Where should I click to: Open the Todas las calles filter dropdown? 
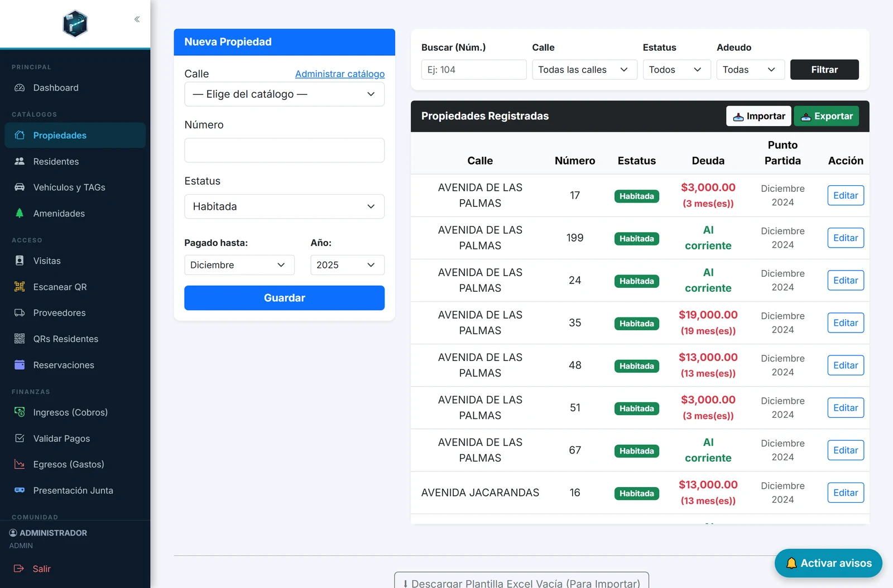(584, 70)
